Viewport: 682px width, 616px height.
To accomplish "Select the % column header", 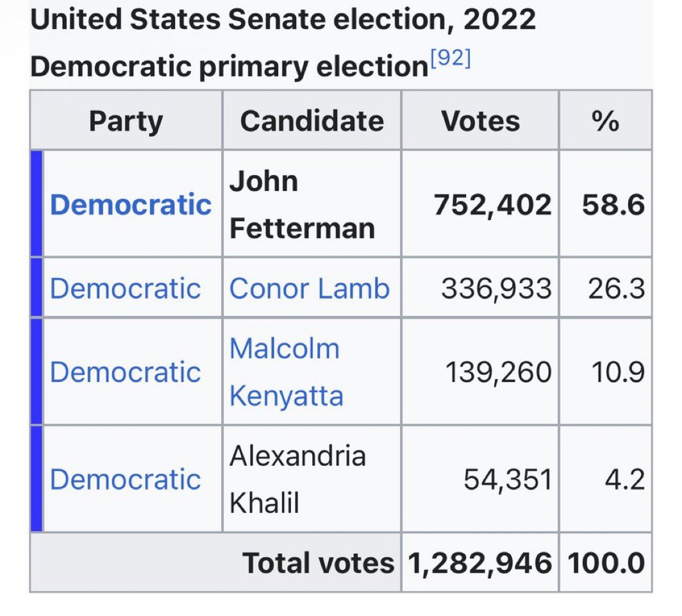I will 605,121.
